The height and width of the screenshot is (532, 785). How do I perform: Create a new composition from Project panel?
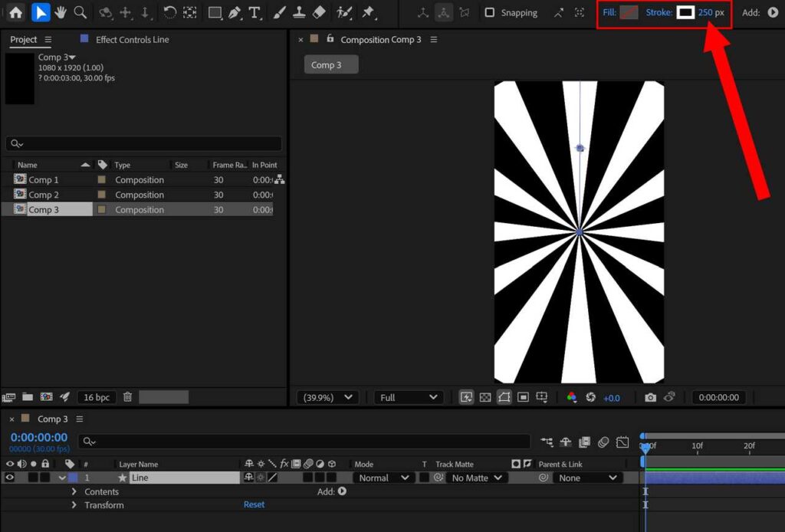(46, 397)
